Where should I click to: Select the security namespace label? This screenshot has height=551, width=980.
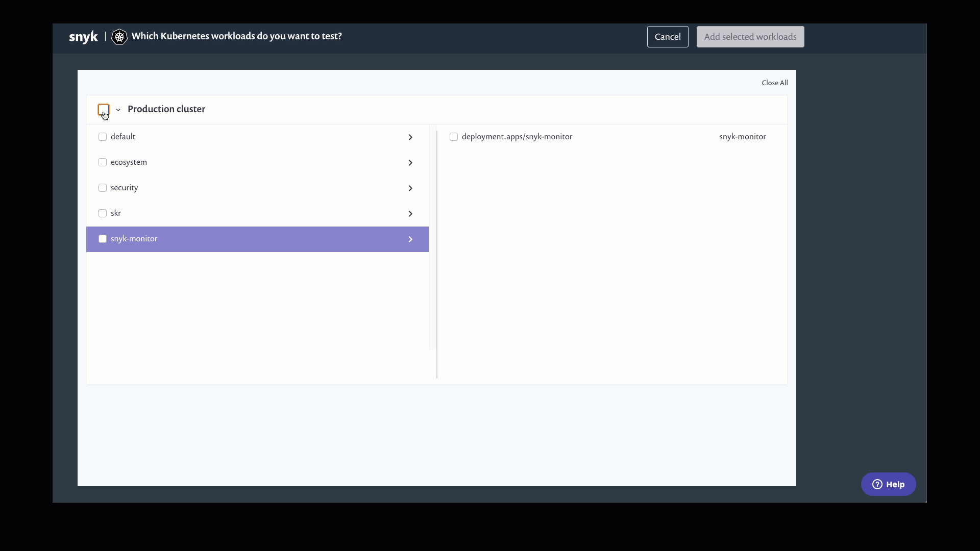124,188
